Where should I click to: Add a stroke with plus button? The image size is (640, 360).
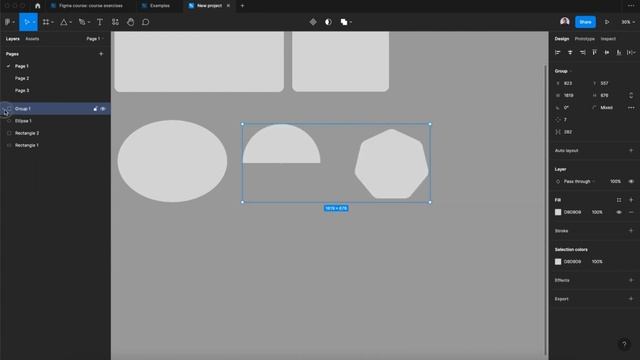[631, 231]
